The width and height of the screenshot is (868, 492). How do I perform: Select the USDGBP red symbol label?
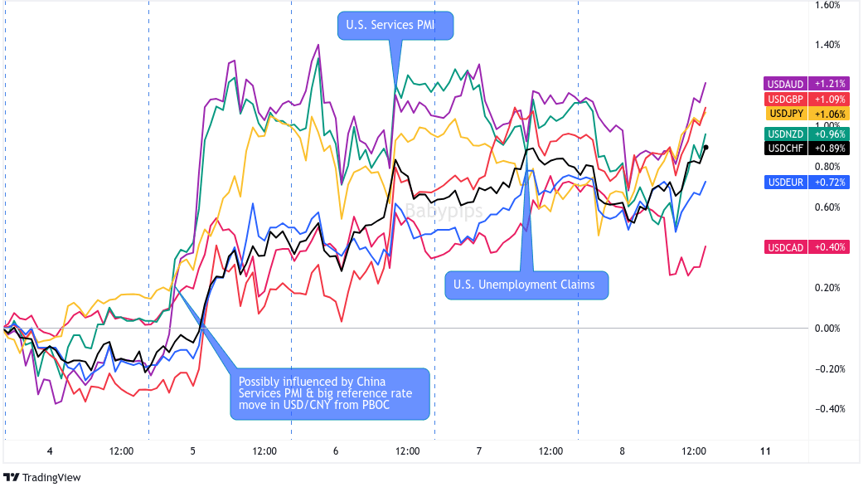(785, 99)
